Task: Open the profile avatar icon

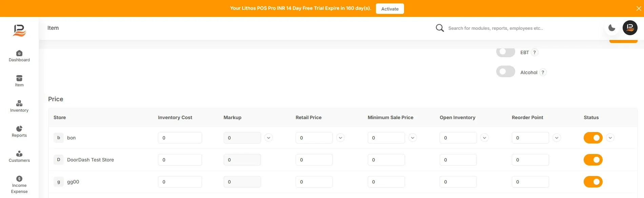Action: (630, 28)
